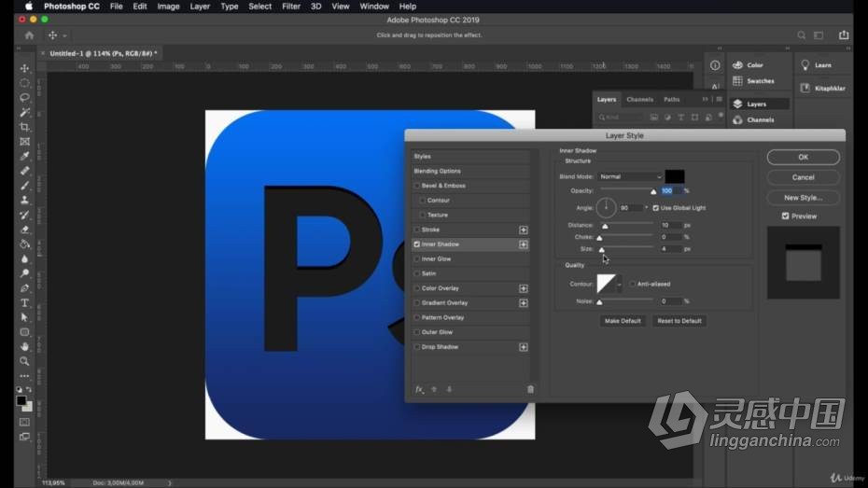Open the Layers panel flyout menu

[x=719, y=99]
